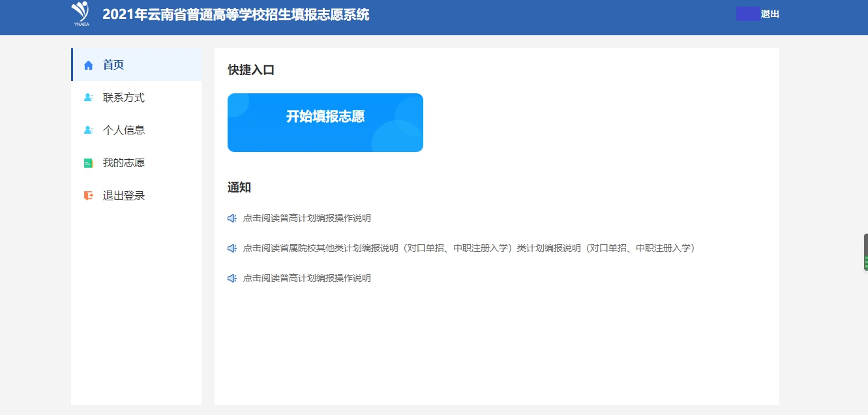868x415 pixels.
Task: Open the 联系方式 sidebar menu item
Action: click(x=136, y=97)
